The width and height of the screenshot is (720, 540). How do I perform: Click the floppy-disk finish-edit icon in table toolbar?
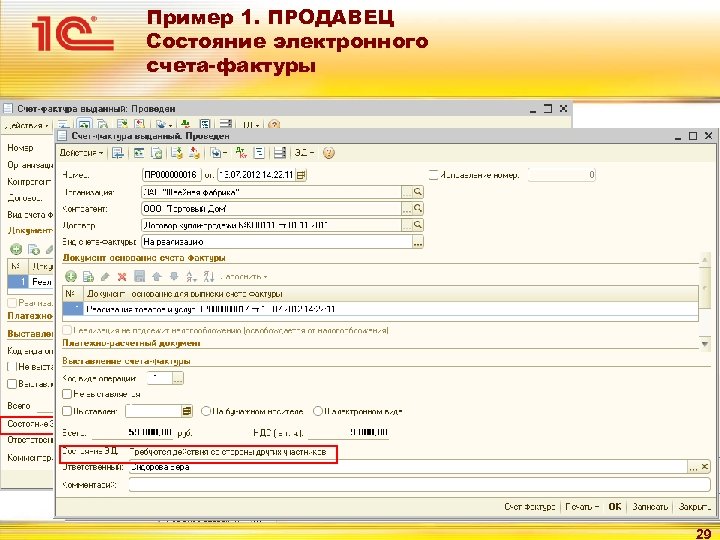[139, 276]
